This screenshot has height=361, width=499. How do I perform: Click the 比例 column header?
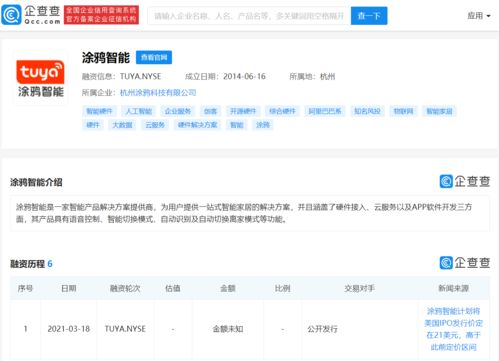click(282, 288)
